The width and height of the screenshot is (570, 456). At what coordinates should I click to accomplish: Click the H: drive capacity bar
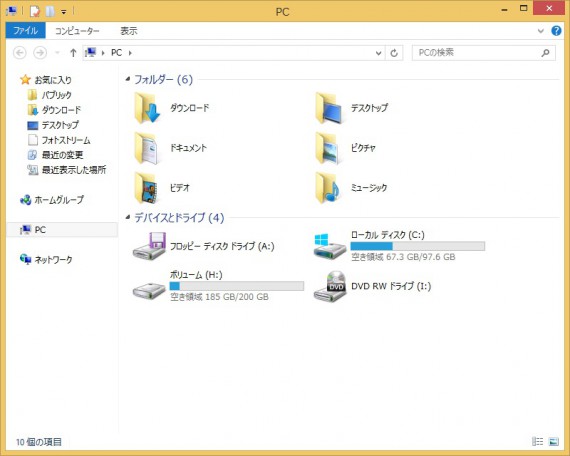tap(237, 286)
